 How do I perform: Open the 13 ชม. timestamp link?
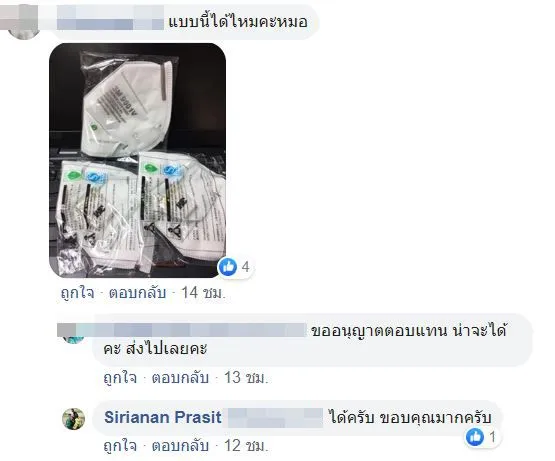point(246,378)
